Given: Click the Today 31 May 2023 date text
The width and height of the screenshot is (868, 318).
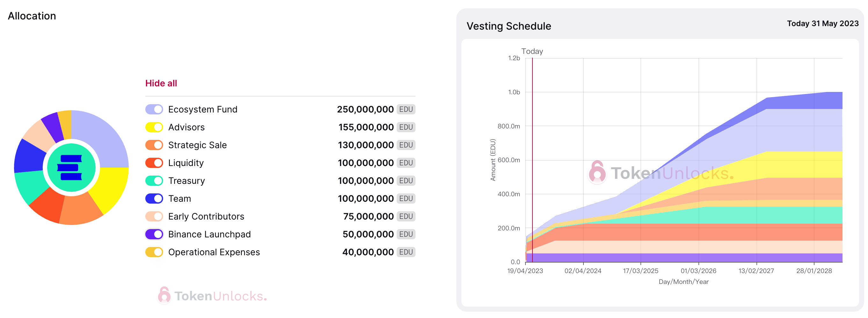Looking at the screenshot, I should point(823,24).
